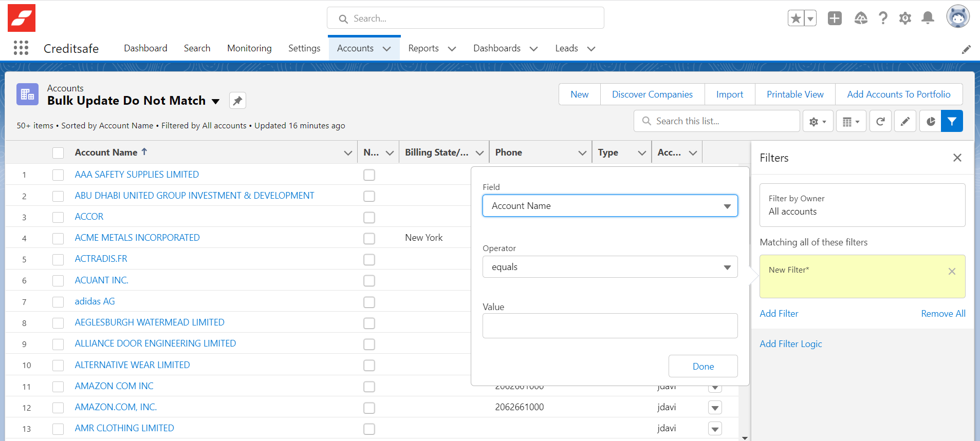Viewport: 980px width, 441px height.
Task: Refresh the accounts list
Action: pos(880,121)
